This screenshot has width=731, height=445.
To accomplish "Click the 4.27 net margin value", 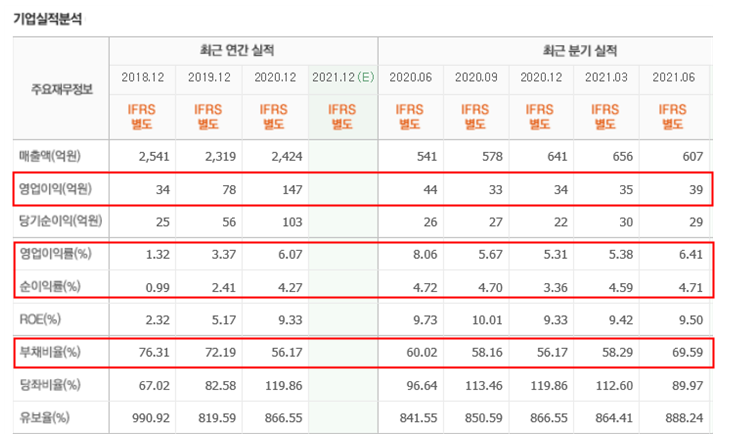I will point(290,288).
